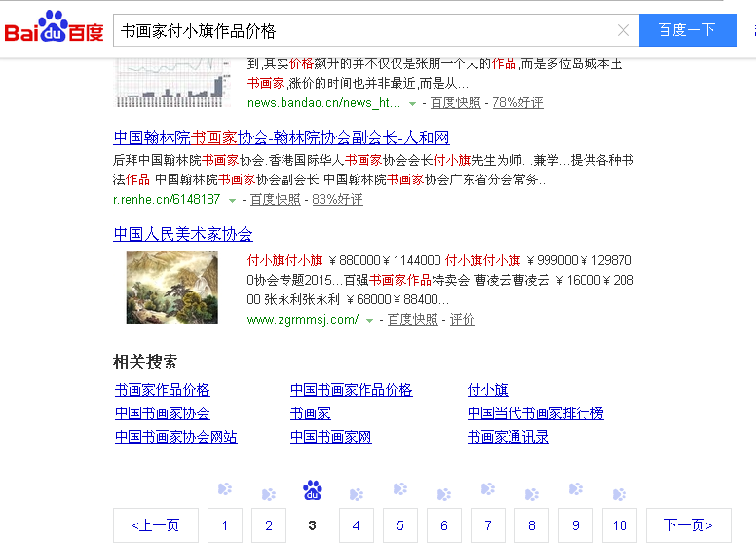Image resolution: width=756 pixels, height=543 pixels.
Task: Go to previous page with <上一页
Action: (x=156, y=525)
